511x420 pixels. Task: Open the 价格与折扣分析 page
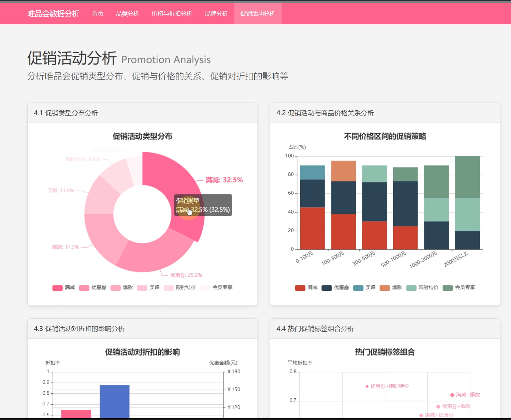coord(172,14)
